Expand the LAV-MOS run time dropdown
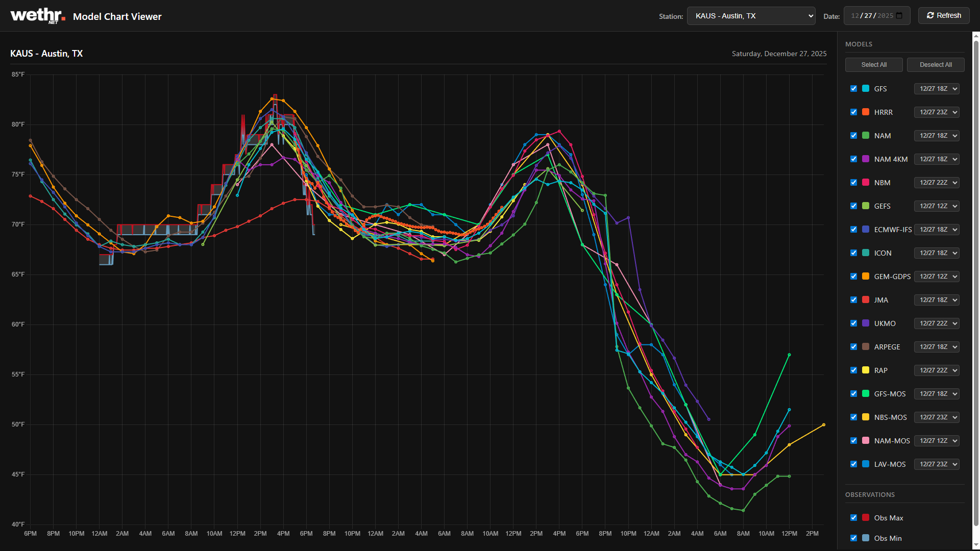The width and height of the screenshot is (980, 551). pos(936,464)
